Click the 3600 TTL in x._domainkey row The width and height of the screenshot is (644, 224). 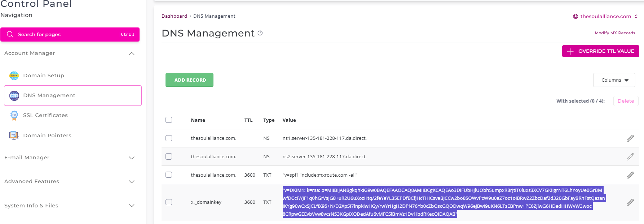pos(250,202)
